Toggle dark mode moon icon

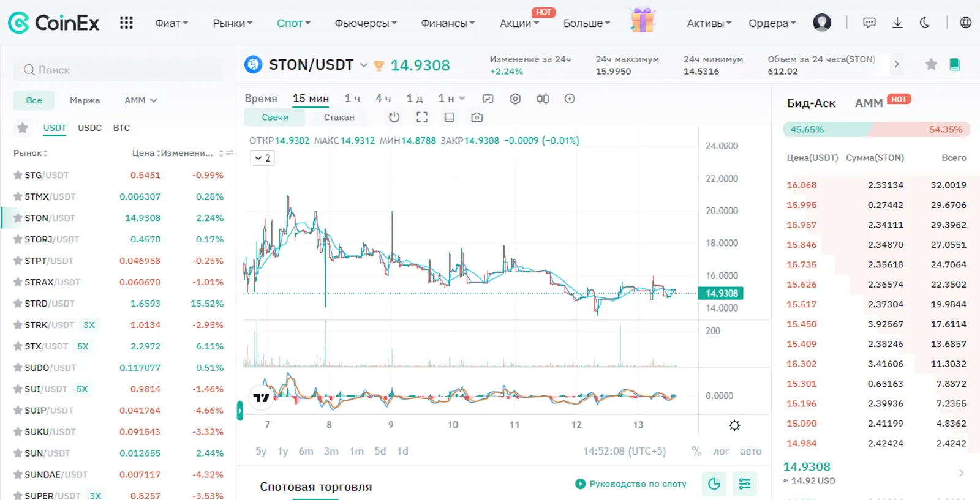point(925,23)
